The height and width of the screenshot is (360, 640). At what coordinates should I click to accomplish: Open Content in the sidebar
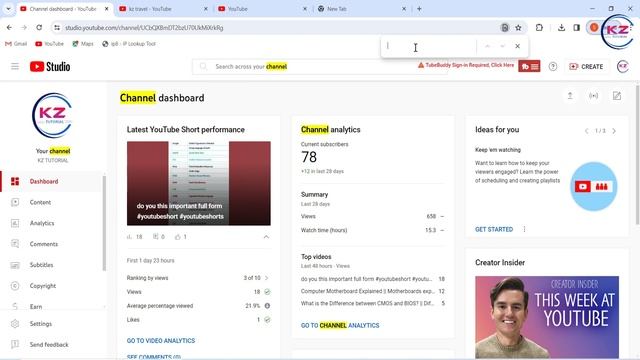51,202
